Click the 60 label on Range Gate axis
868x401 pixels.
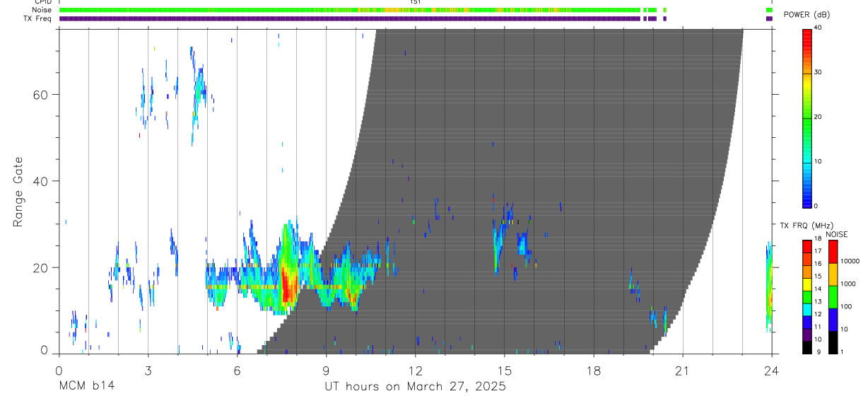click(42, 95)
